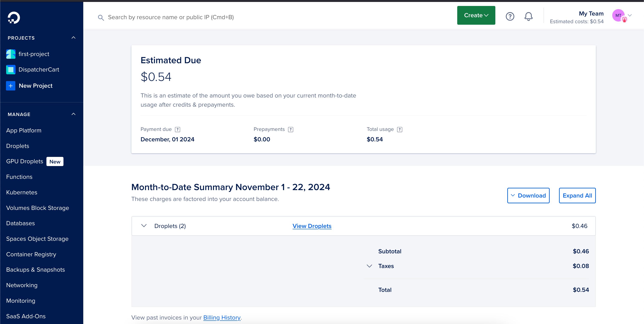Viewport: 644px width, 324px height.
Task: Toggle the MANAGE sidebar section
Action: click(73, 115)
